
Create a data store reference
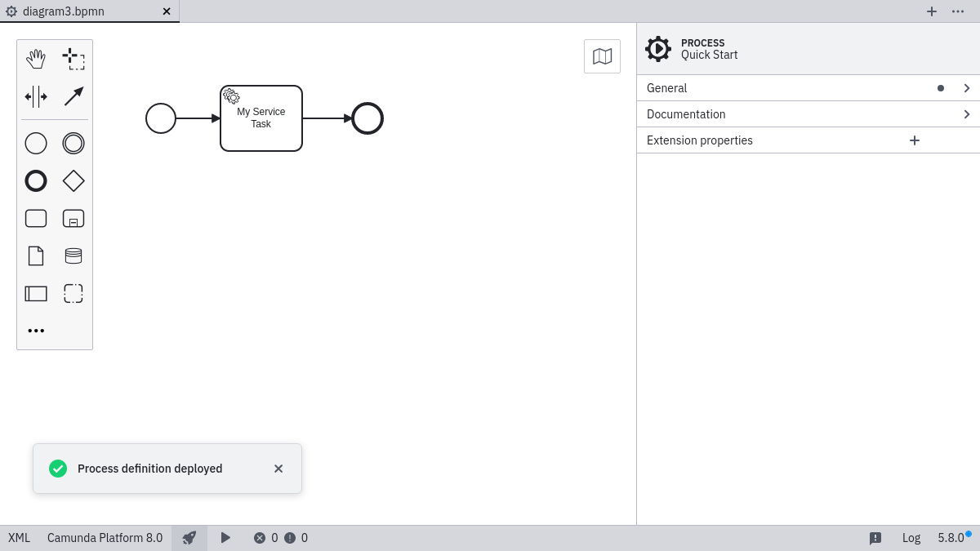pos(73,256)
